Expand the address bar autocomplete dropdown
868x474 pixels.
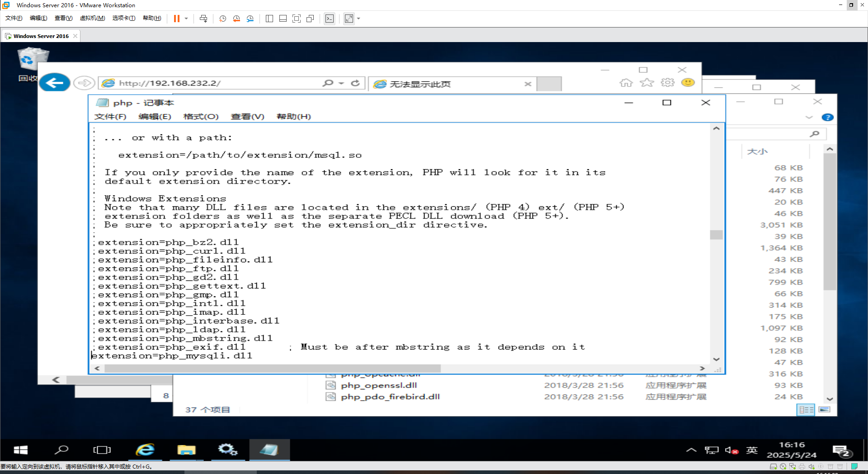click(341, 83)
